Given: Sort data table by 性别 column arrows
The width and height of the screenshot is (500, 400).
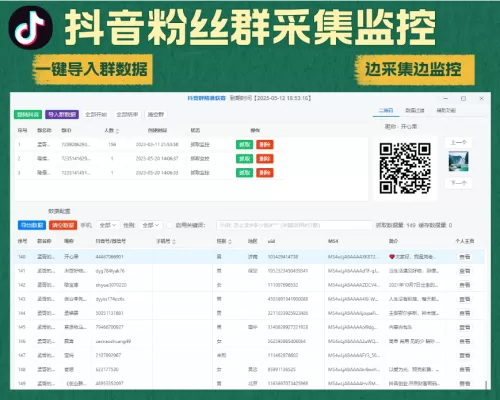Looking at the screenshot, I should point(230,241).
